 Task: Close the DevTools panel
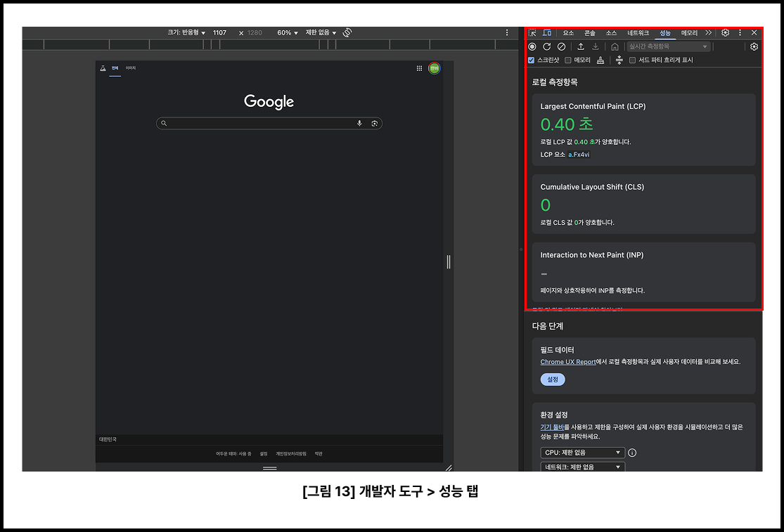pyautogui.click(x=754, y=32)
